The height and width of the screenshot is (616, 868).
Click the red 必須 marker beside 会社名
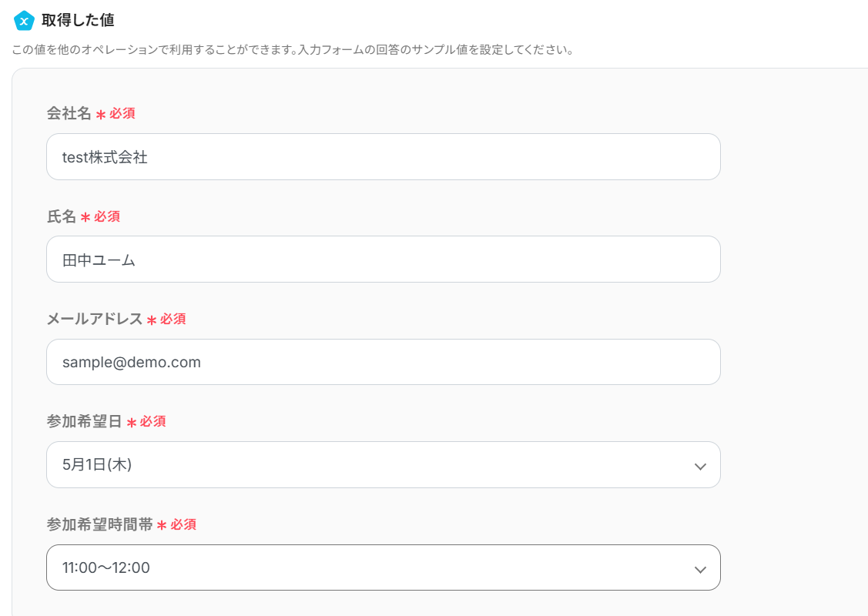coord(122,114)
